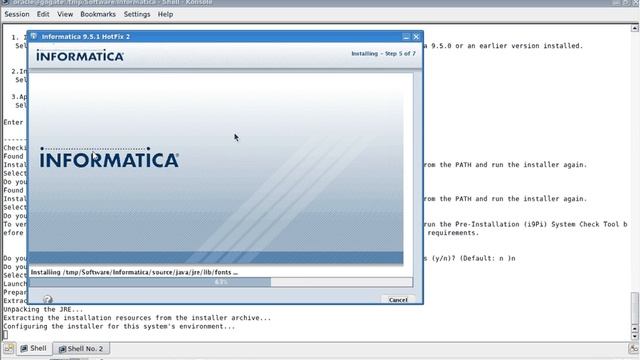Click the 'Installing /tmp/Software/Informatica/source/java/jre/lib/fonts' status text
Viewport: 640px width, 360px height.
tap(134, 272)
